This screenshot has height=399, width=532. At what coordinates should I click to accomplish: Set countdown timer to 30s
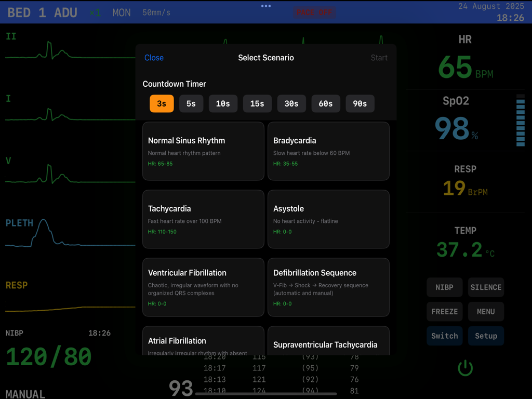[291, 103]
